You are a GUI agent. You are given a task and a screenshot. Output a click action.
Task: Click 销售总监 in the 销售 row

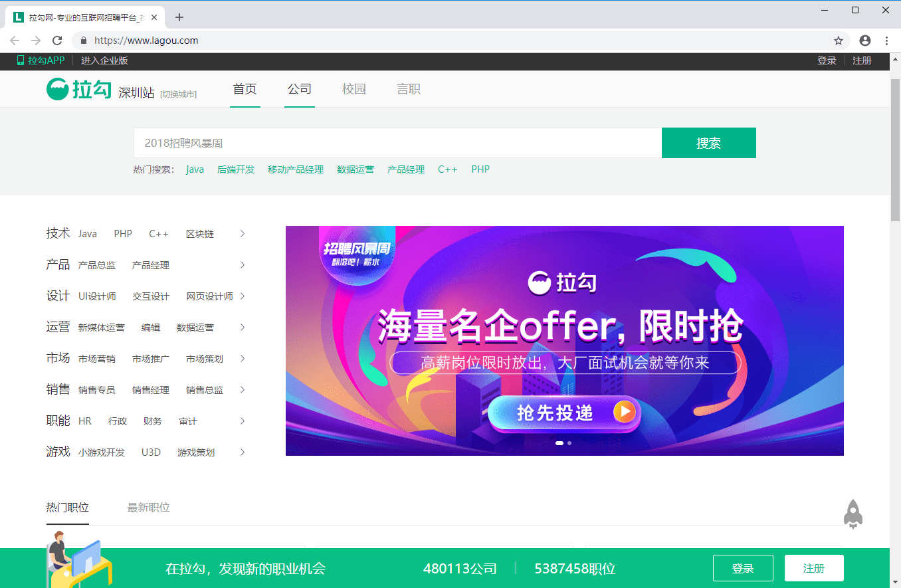pyautogui.click(x=205, y=390)
